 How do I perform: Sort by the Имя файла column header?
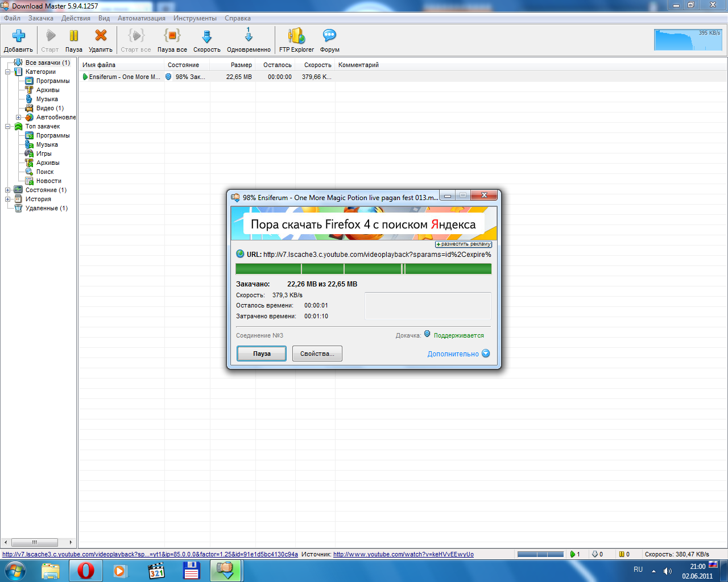pos(122,65)
